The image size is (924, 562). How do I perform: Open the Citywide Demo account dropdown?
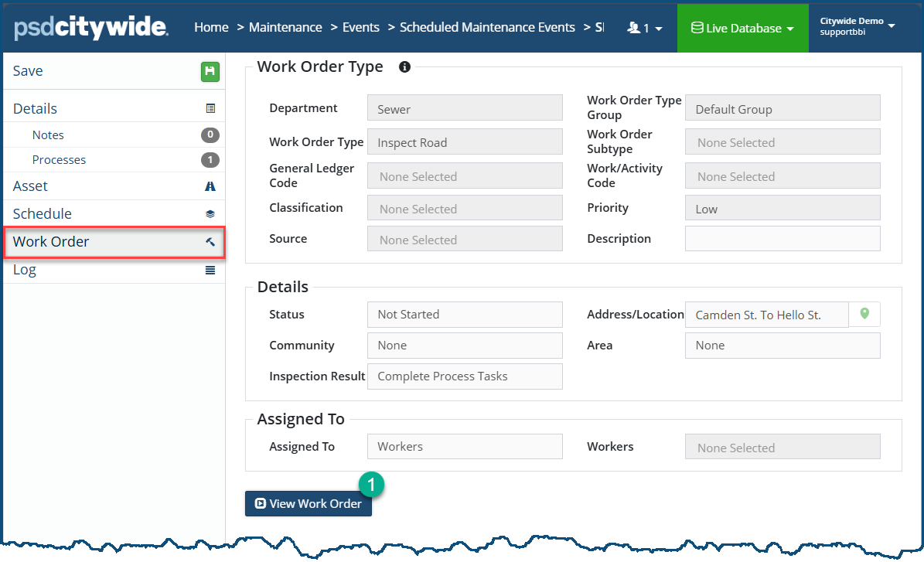pyautogui.click(x=857, y=26)
